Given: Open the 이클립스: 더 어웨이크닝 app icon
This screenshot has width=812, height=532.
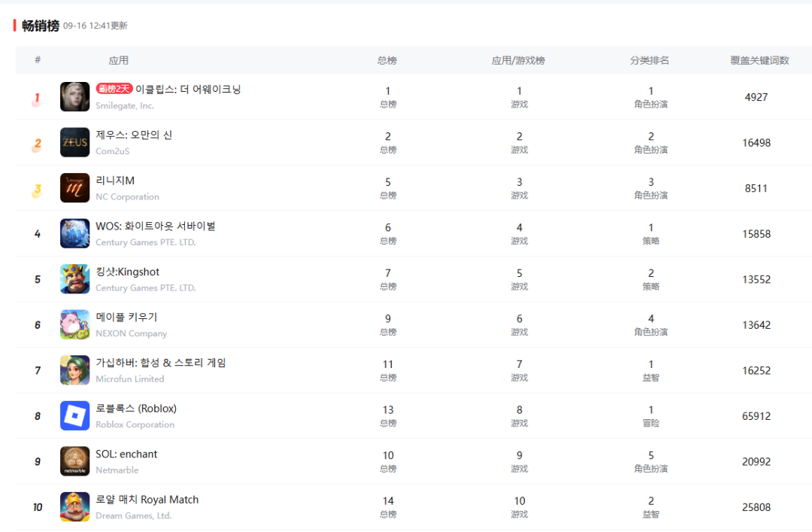Looking at the screenshot, I should [74, 97].
